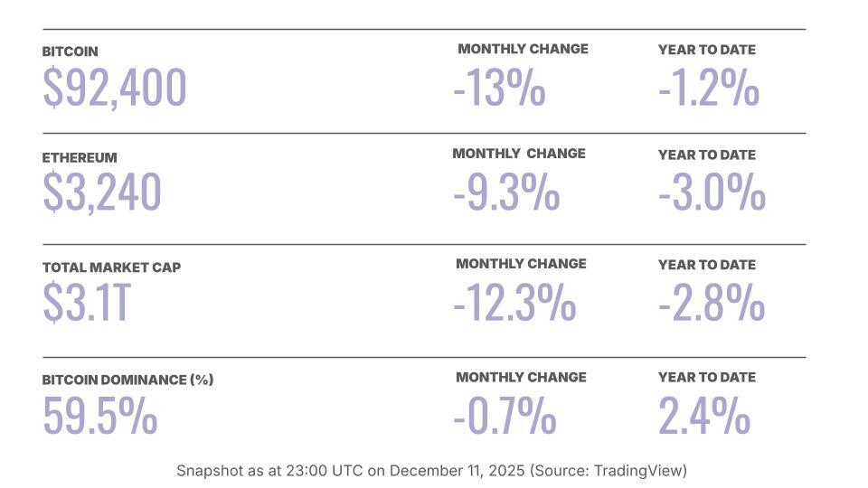Click the TradingView source snapshot caption
868x488 pixels.
(431, 471)
